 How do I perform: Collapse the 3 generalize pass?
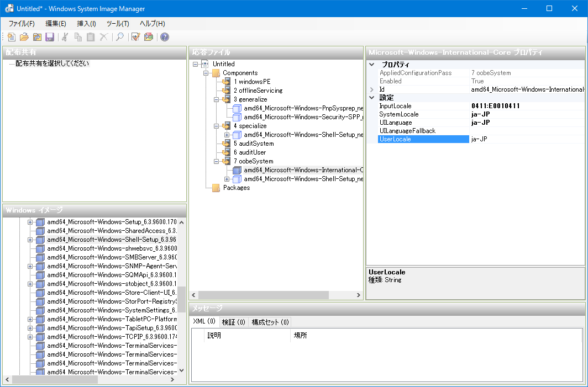pyautogui.click(x=217, y=100)
